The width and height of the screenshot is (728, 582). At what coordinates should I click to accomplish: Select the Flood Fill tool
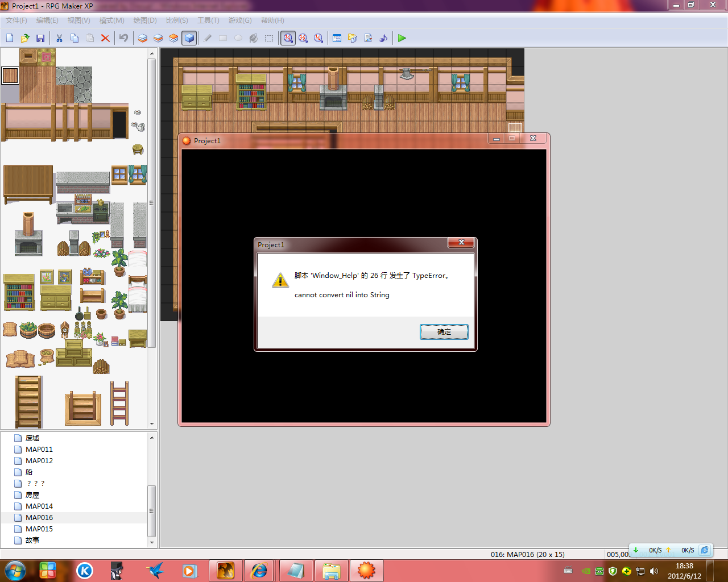tap(254, 38)
